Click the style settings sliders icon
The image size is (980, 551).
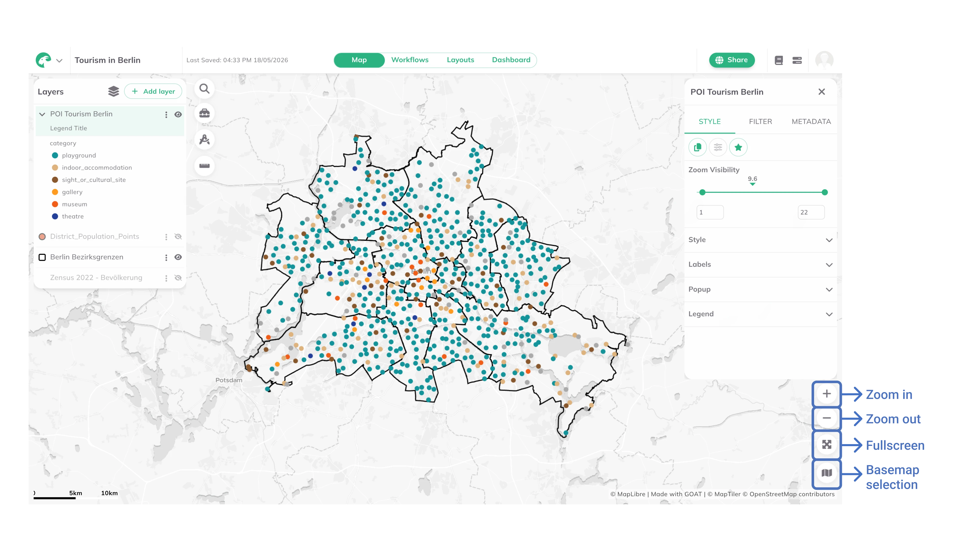click(718, 147)
